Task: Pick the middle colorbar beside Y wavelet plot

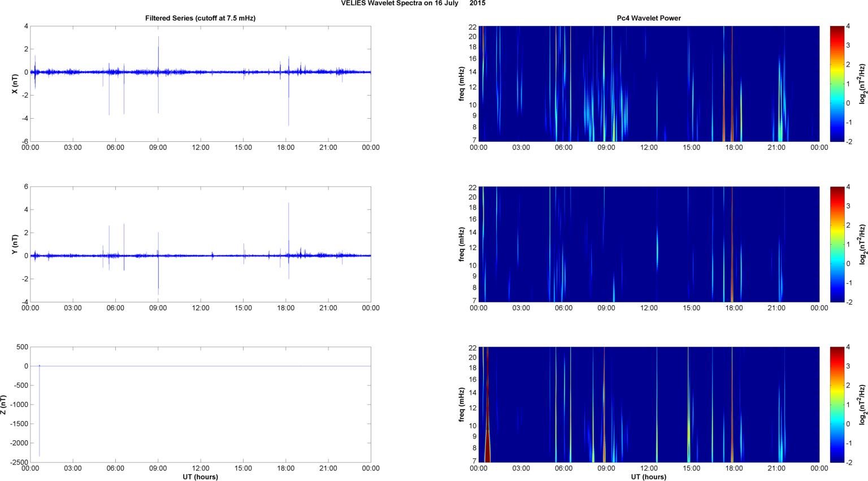Action: point(837,244)
